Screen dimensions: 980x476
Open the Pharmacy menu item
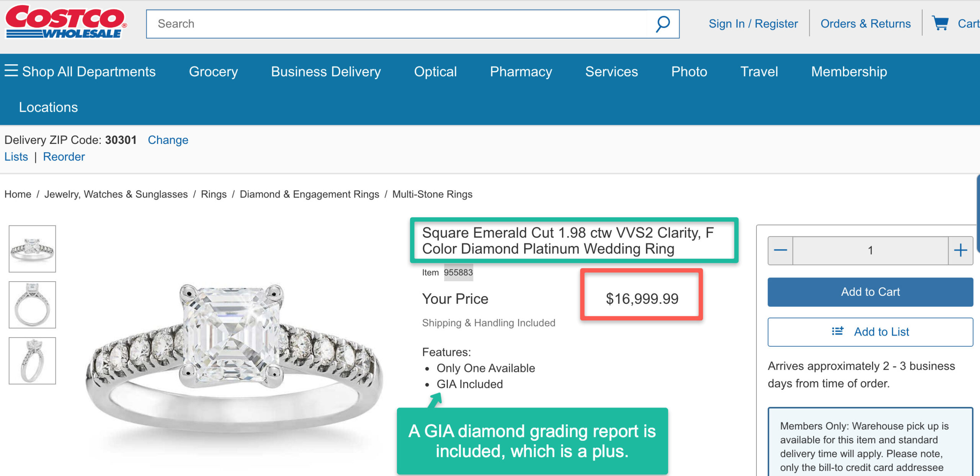521,72
